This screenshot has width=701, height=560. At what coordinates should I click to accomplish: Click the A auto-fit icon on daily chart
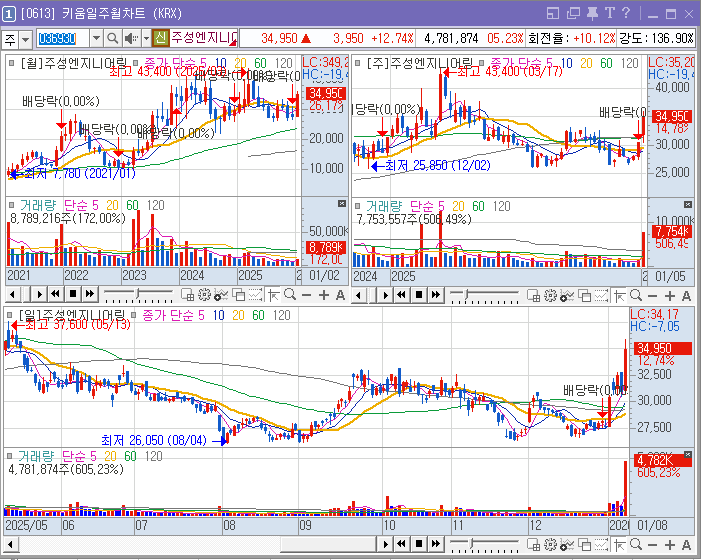point(686,545)
